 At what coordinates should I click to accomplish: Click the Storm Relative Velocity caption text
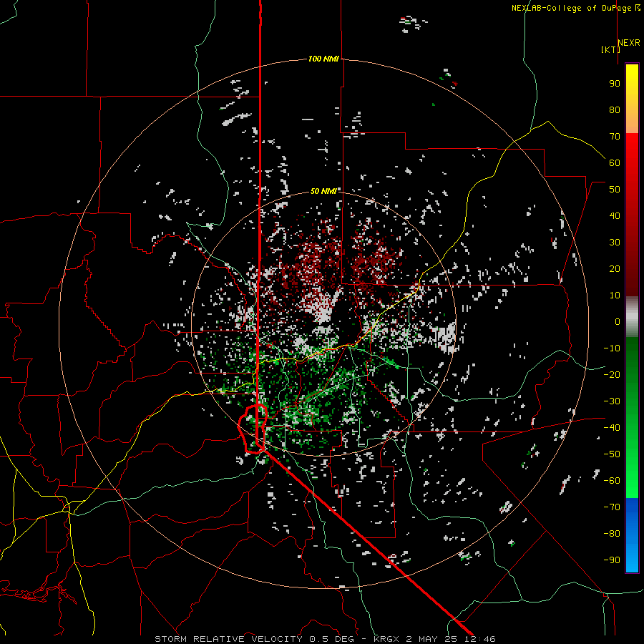click(x=325, y=639)
